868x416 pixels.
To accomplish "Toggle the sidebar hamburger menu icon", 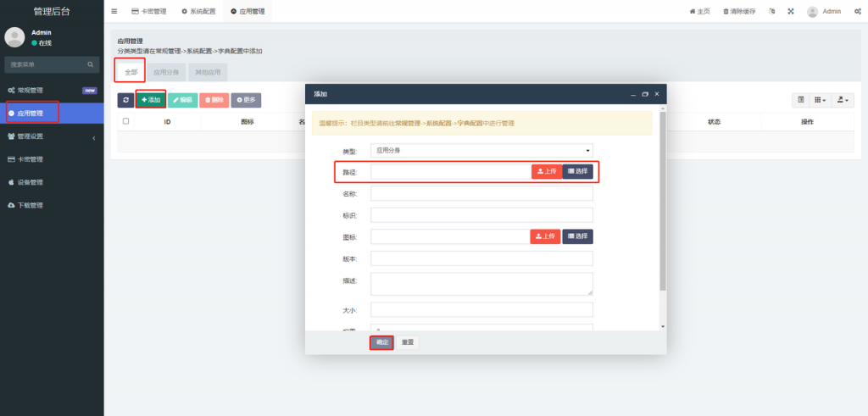I will tap(114, 11).
